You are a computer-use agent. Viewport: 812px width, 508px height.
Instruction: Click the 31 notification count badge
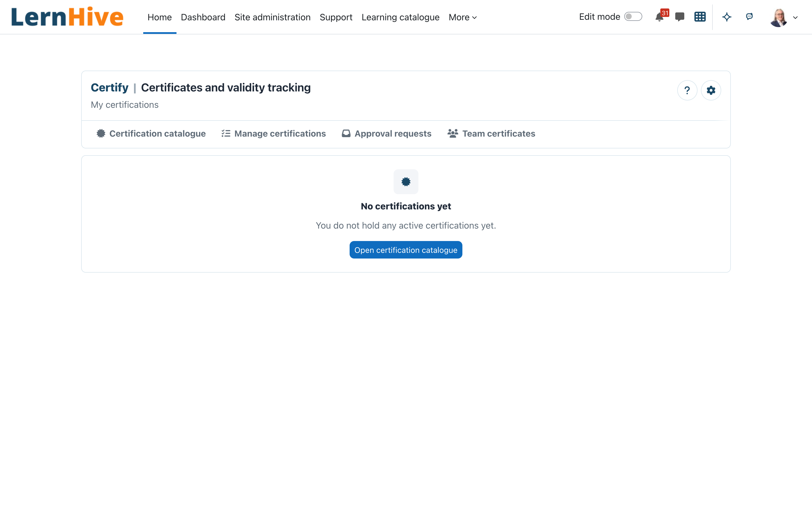click(x=665, y=13)
